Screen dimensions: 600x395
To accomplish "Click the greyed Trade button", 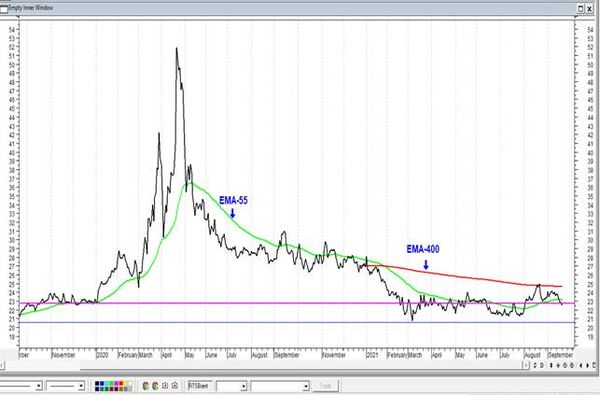I will click(325, 386).
